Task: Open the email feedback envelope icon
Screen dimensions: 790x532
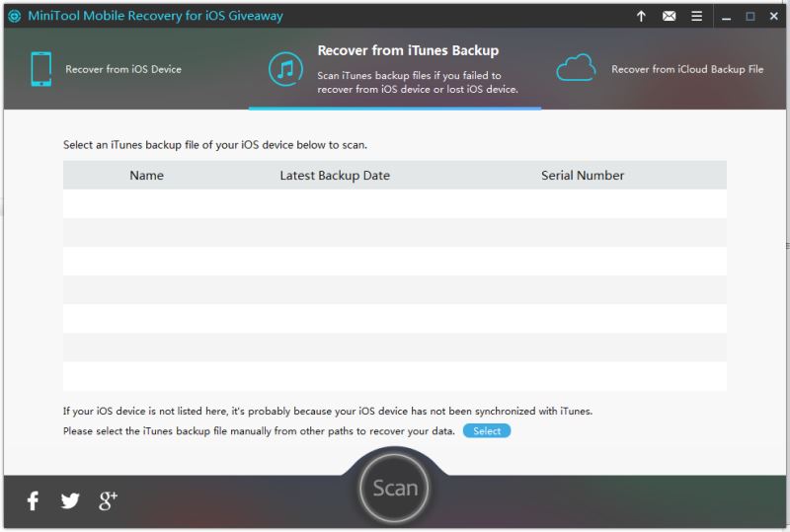Action: (x=669, y=16)
